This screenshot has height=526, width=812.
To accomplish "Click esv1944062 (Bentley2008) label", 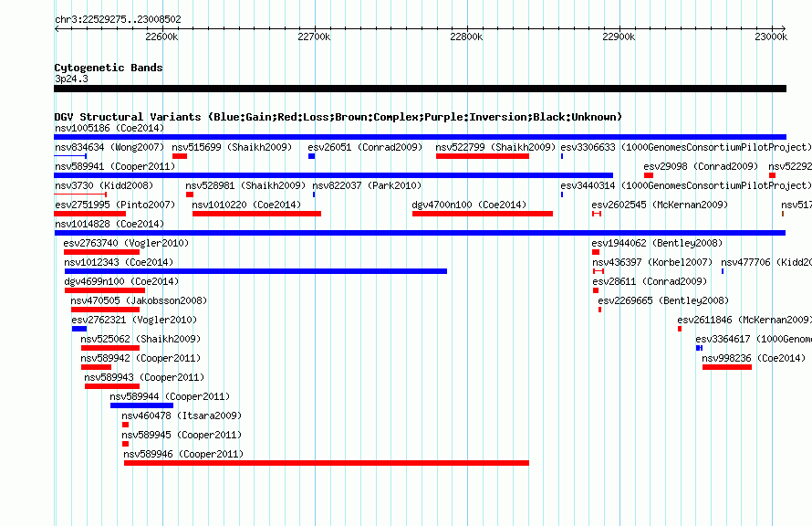I will point(657,243).
